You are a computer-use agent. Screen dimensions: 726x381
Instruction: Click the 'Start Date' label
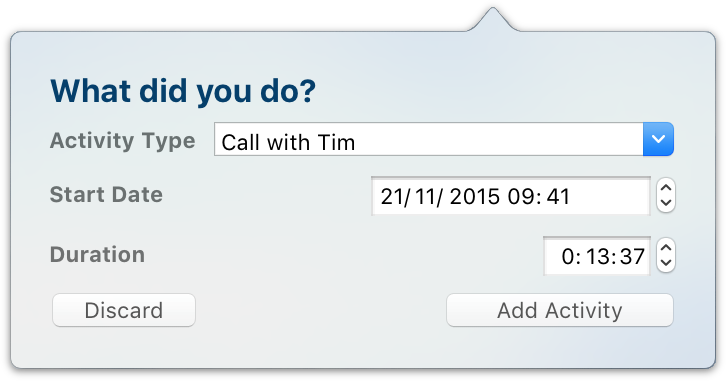click(106, 194)
